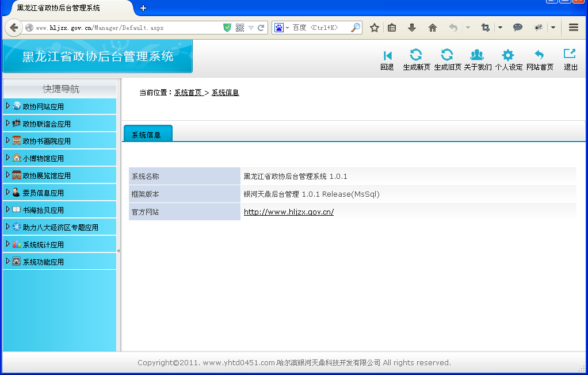Click the 银河天鼎后台管理 1.0.1 Release(MsSql) value
This screenshot has height=375, width=588.
tap(312, 194)
